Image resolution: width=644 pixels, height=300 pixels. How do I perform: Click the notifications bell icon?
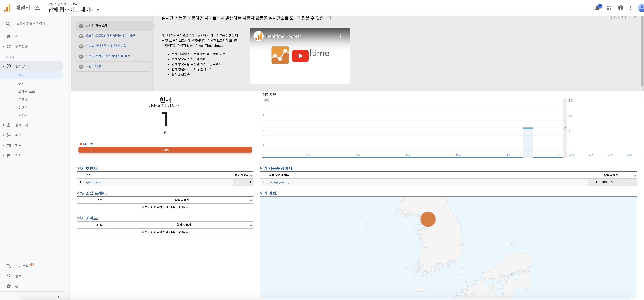tap(597, 8)
